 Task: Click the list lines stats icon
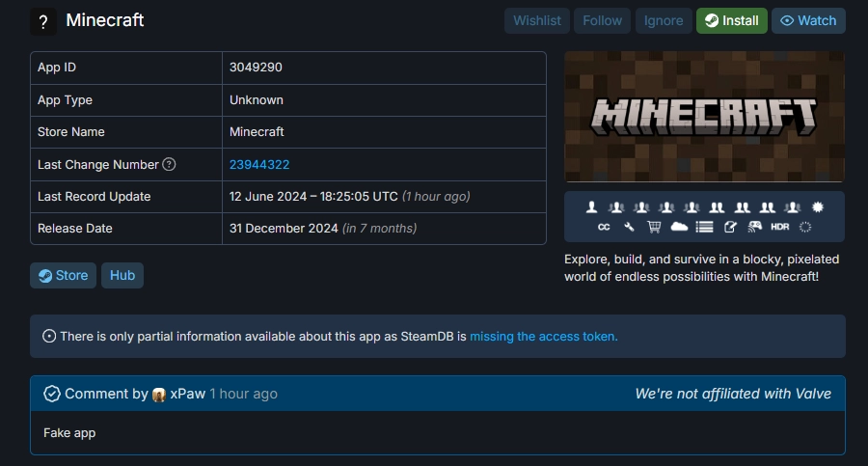tap(704, 227)
